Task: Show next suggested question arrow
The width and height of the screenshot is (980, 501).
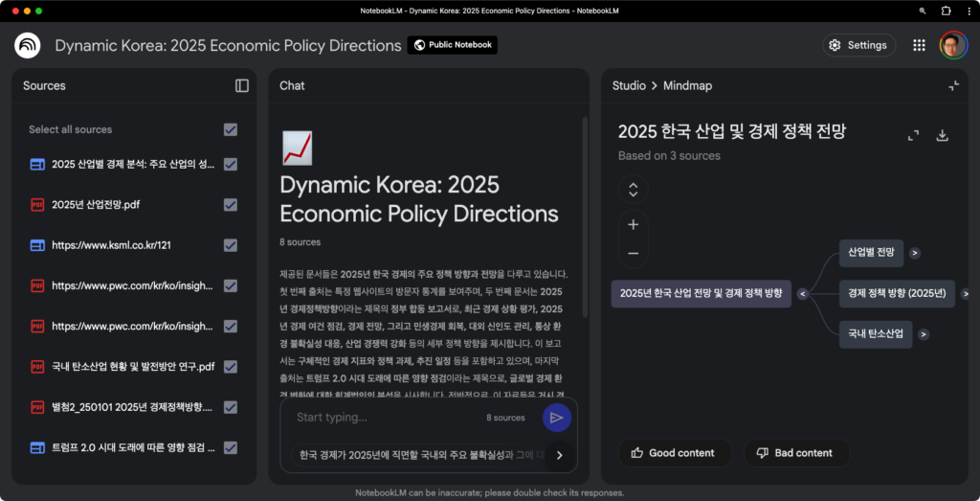Action: [559, 455]
